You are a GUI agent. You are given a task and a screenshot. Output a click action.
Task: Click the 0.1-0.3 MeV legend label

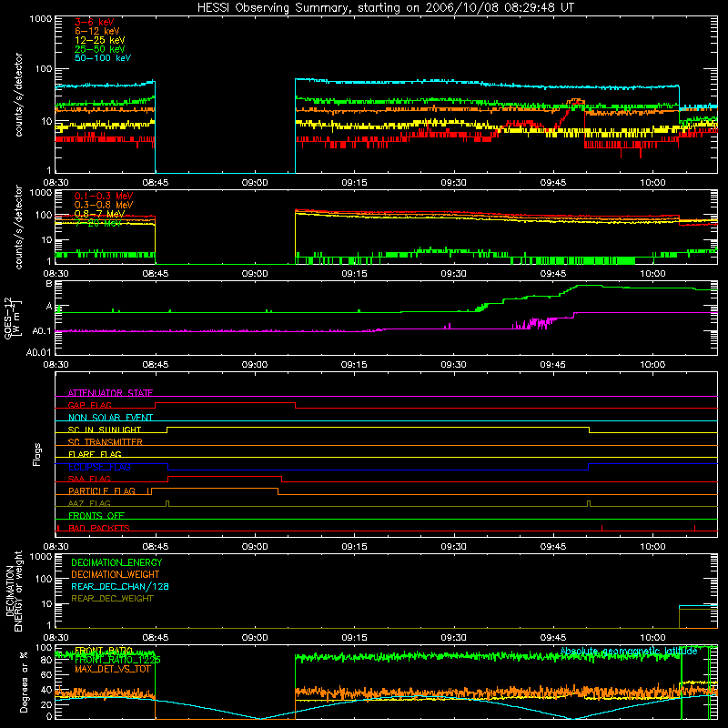pos(104,196)
